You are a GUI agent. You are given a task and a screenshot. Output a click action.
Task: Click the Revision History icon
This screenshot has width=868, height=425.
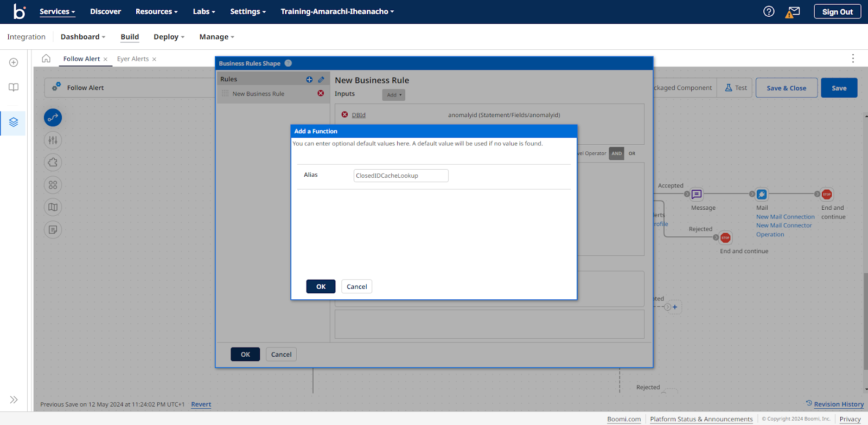coord(809,403)
